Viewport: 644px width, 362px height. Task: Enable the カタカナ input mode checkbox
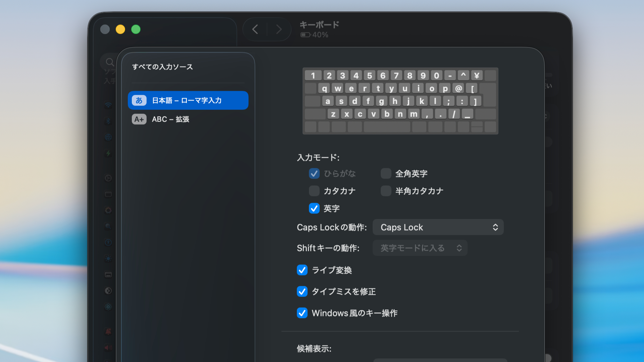[314, 191]
